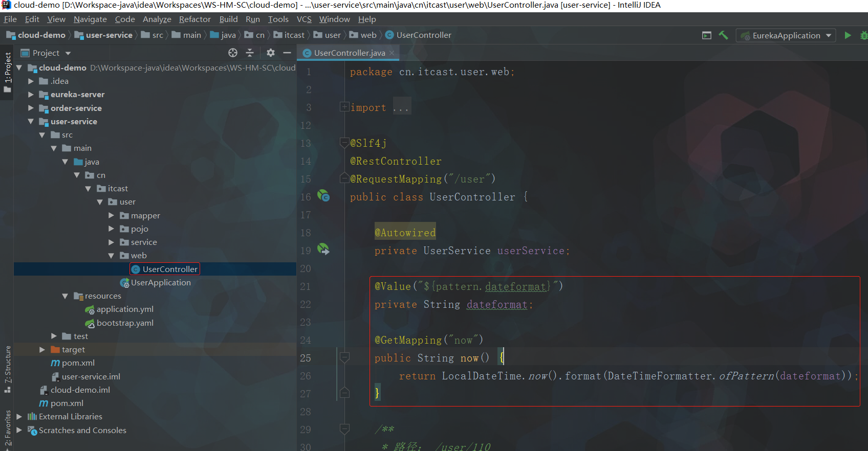
Task: Collapse the user-service module
Action: [x=31, y=121]
